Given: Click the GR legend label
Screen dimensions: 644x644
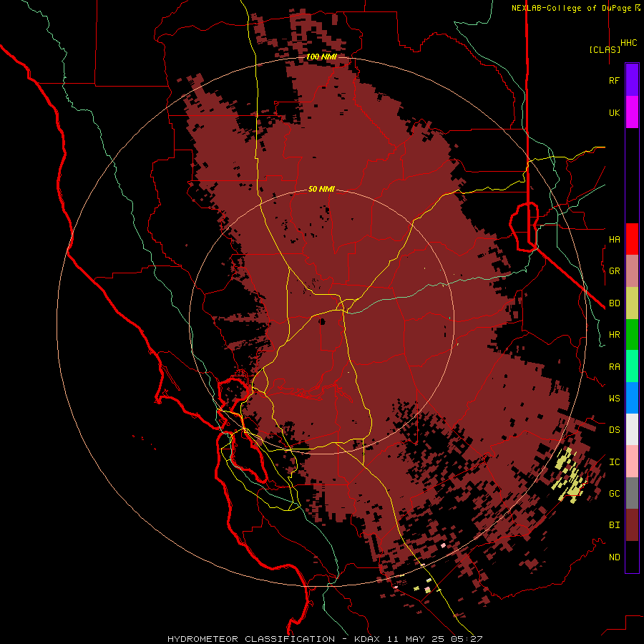Looking at the screenshot, I should click(614, 271).
